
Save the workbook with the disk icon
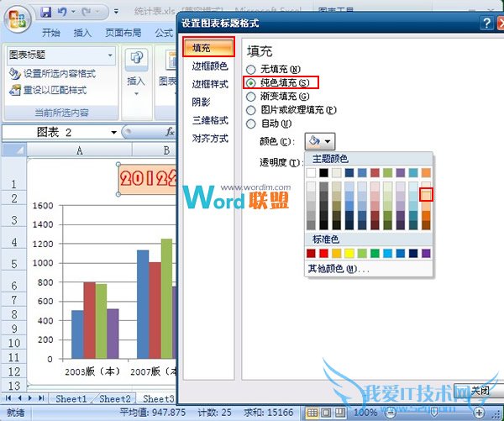point(45,13)
